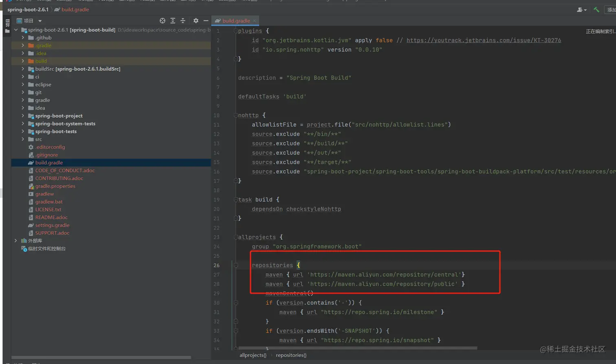Open the youtrack KT-30276 link

point(484,40)
